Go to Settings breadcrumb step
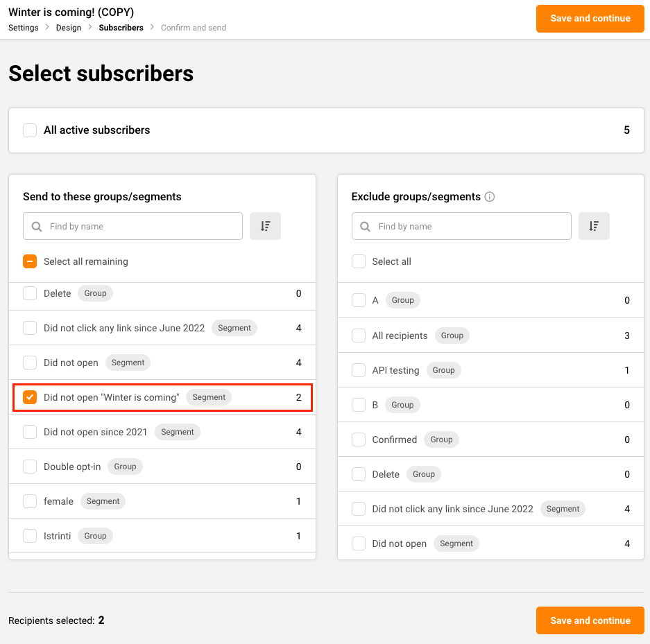 pyautogui.click(x=23, y=28)
